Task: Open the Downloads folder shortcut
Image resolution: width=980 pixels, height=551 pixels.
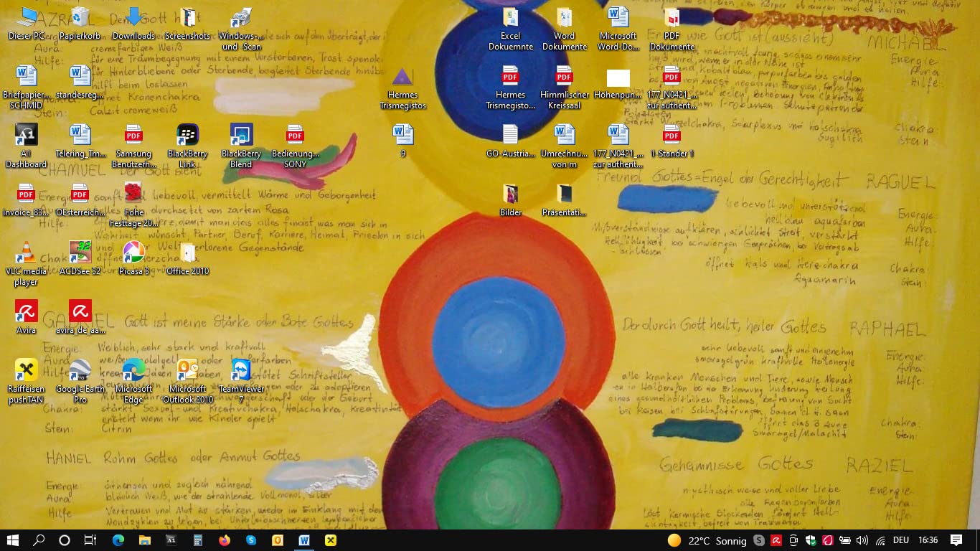Action: click(133, 23)
